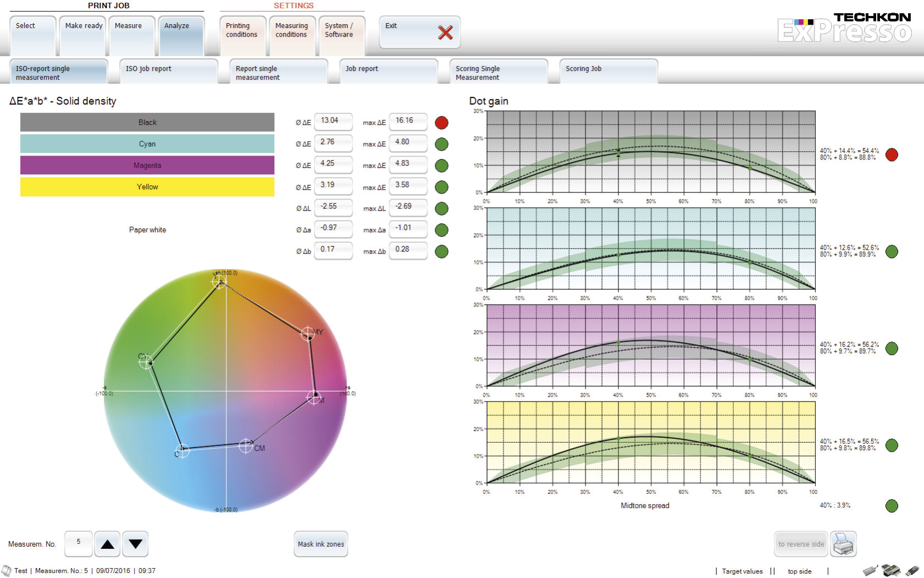Click the red Black dot gain status indicator

(892, 155)
